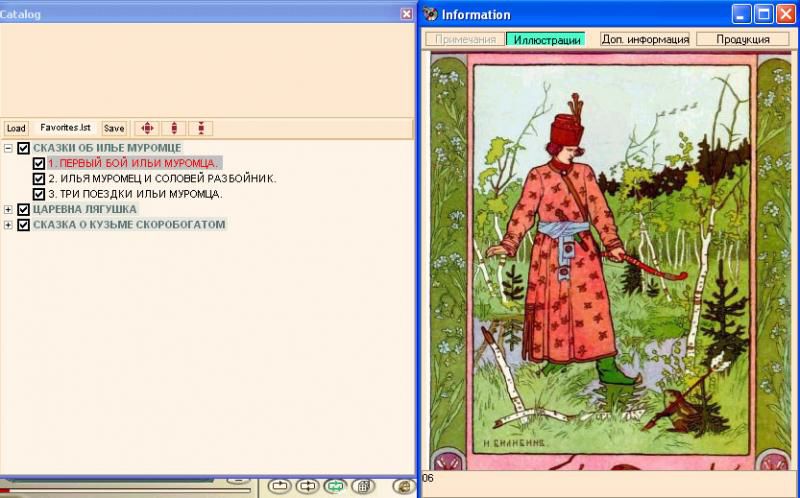The image size is (800, 498).
Task: Click the vertical inward arrows toolbar icon
Action: [x=201, y=128]
